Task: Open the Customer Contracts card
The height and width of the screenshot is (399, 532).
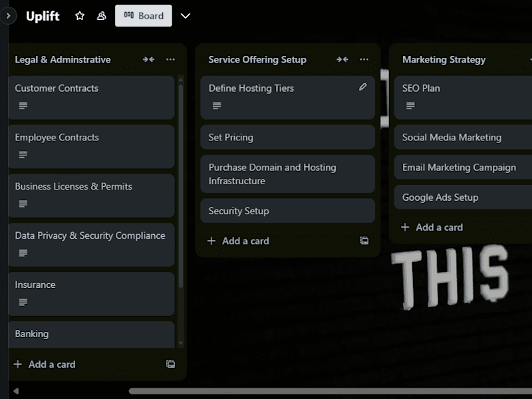Action: coord(92,98)
